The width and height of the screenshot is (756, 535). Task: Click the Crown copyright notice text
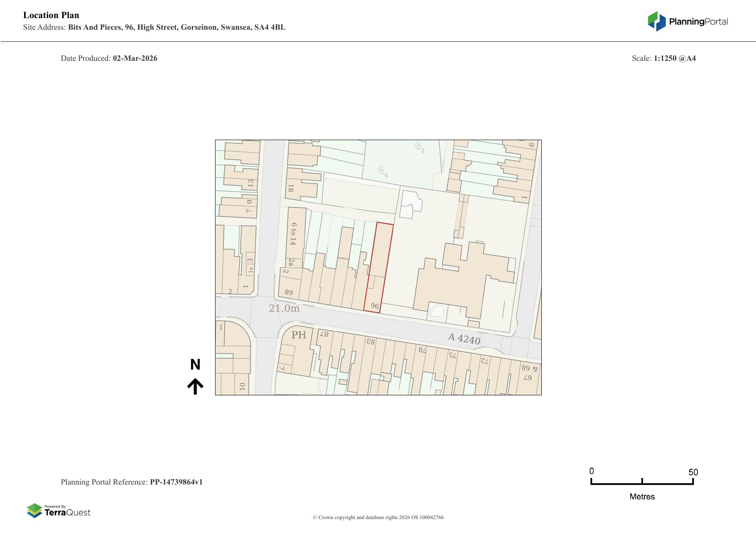378,517
